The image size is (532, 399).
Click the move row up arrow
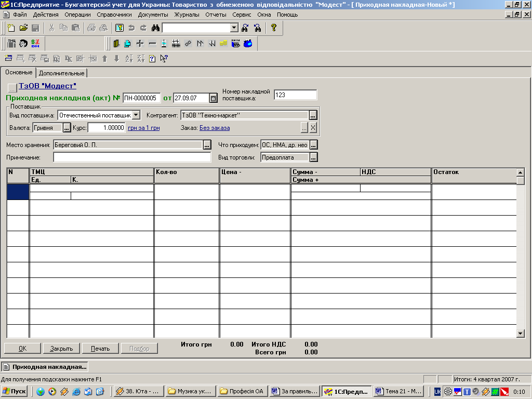click(105, 58)
